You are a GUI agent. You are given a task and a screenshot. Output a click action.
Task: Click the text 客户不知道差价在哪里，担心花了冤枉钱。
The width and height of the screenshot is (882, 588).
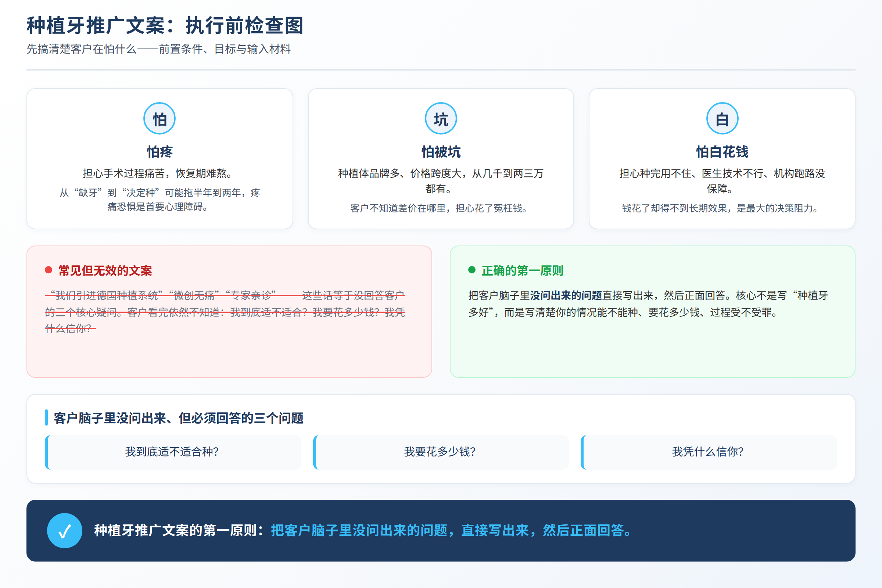pos(441,208)
